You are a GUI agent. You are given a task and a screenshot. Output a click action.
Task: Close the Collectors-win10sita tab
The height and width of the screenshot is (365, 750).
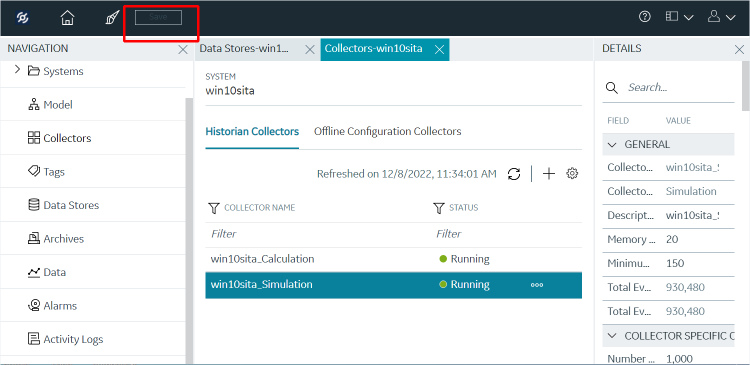click(439, 49)
